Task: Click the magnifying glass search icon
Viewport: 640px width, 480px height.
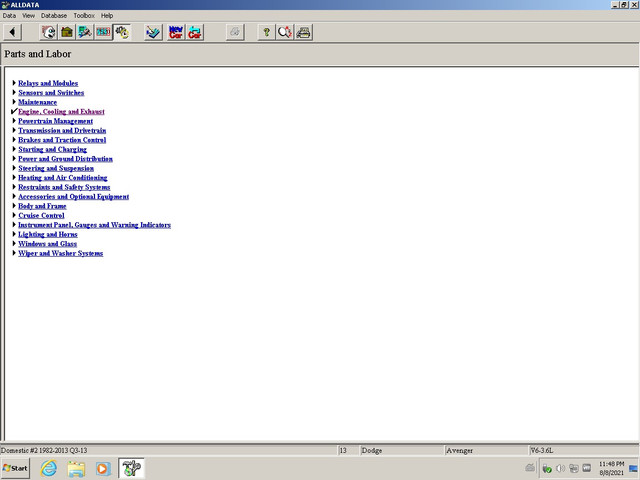Action: [x=285, y=32]
